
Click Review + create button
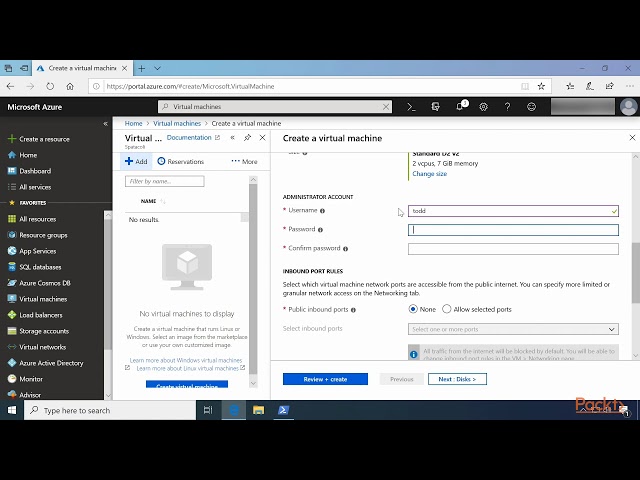tap(325, 379)
